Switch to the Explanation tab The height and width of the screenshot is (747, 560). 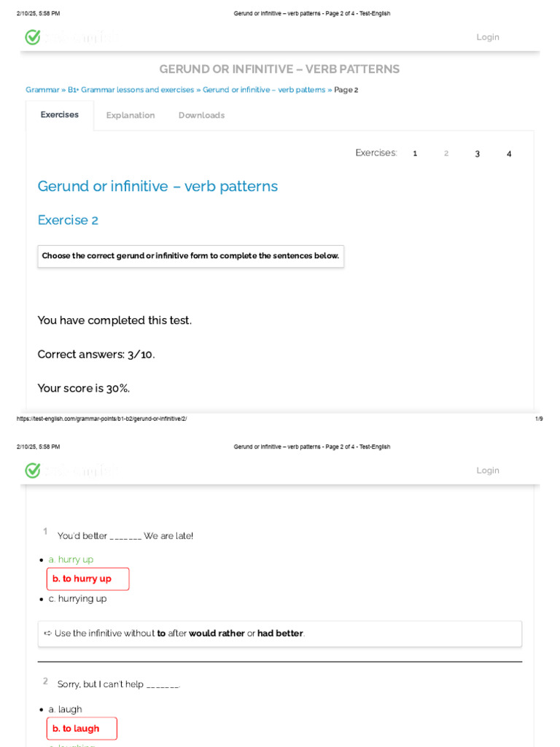click(131, 115)
